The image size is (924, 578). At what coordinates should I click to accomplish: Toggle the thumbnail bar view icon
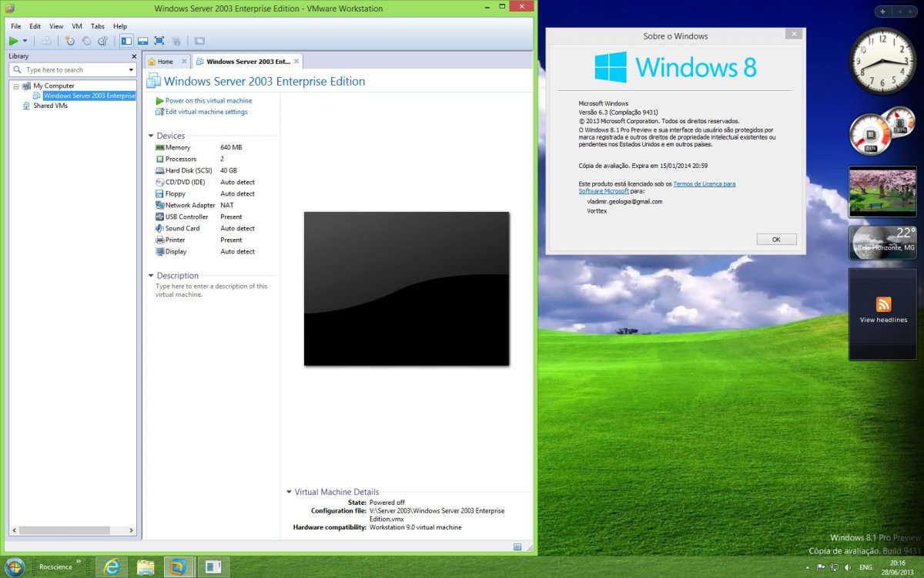point(142,41)
